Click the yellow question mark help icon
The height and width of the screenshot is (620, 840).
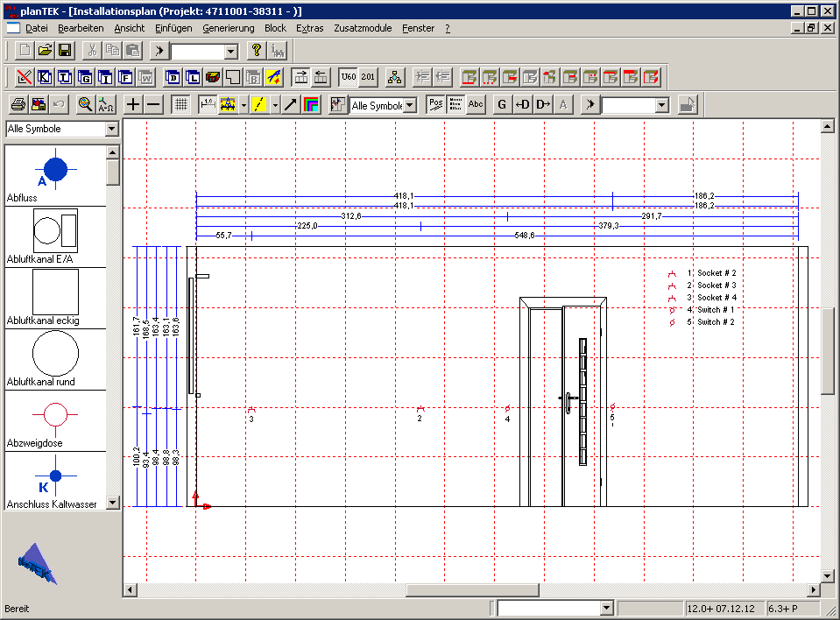coord(256,51)
